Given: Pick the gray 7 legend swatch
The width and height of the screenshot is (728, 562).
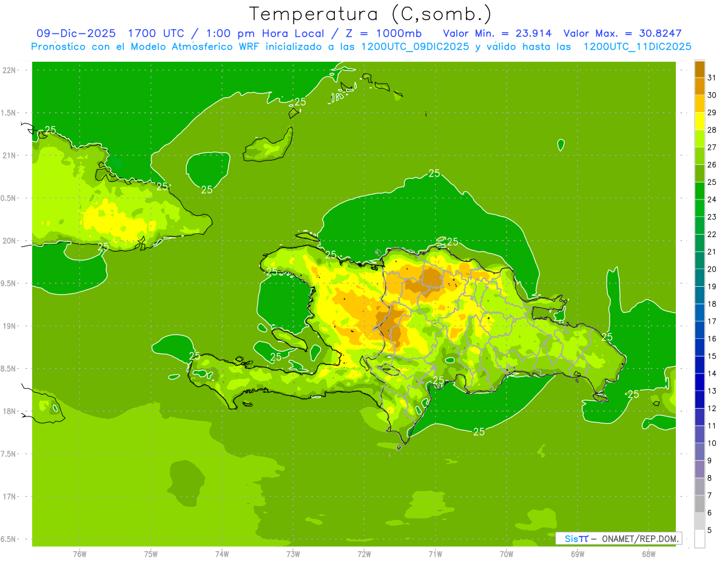Looking at the screenshot, I should pos(699,487).
